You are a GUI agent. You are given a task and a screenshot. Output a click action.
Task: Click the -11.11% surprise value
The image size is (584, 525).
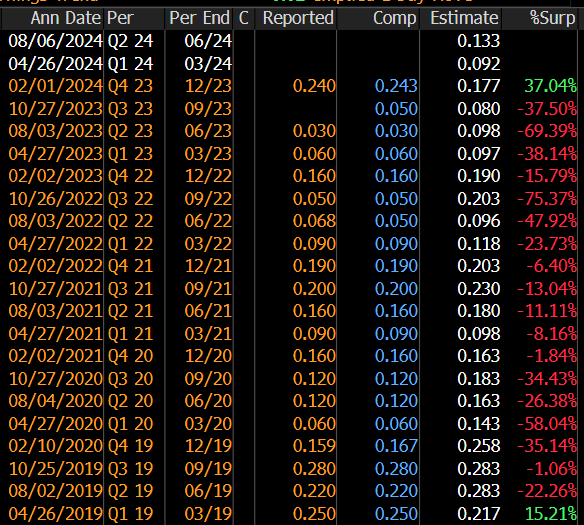pos(547,311)
